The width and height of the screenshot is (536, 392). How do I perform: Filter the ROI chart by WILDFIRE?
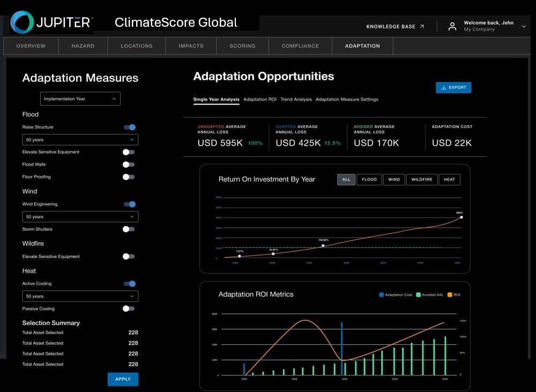(x=423, y=179)
